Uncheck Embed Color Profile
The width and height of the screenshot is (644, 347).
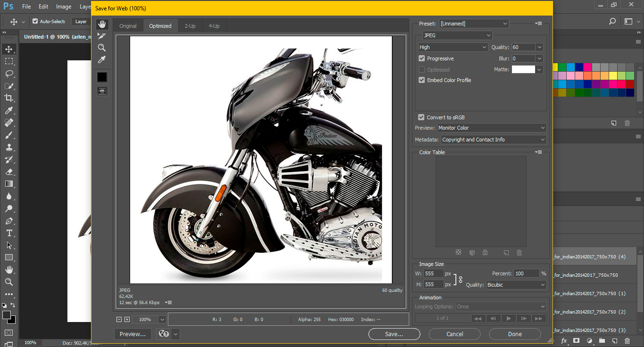pyautogui.click(x=421, y=80)
